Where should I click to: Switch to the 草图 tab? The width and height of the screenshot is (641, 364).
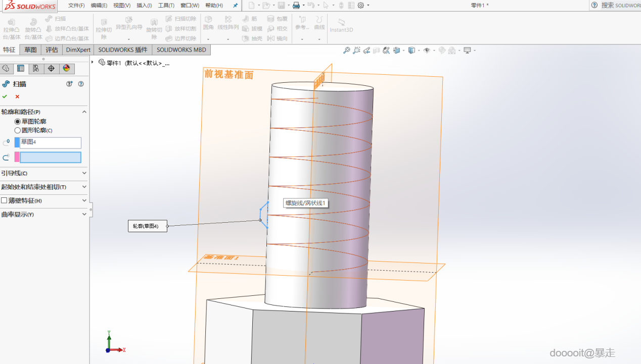31,49
